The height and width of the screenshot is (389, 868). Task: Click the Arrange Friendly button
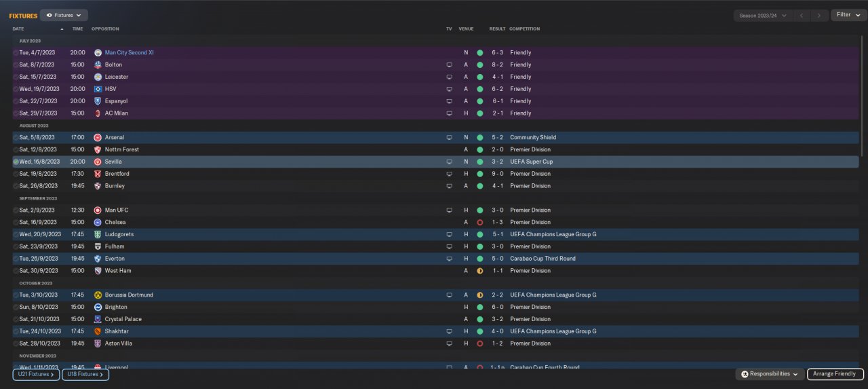pos(835,374)
